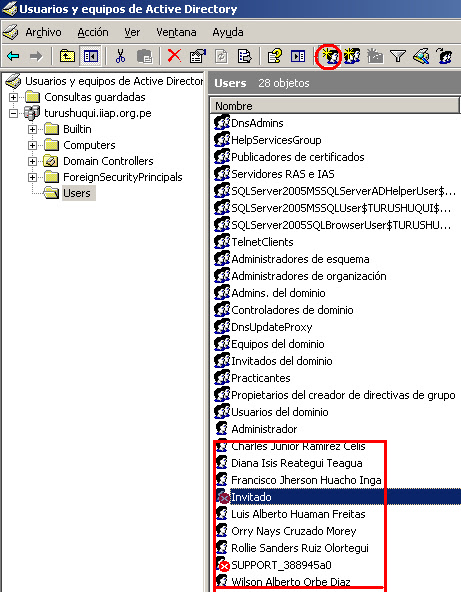This screenshot has width=461, height=592.
Task: Select user Francisco Jherson Huacho Inga
Action: pos(306,480)
